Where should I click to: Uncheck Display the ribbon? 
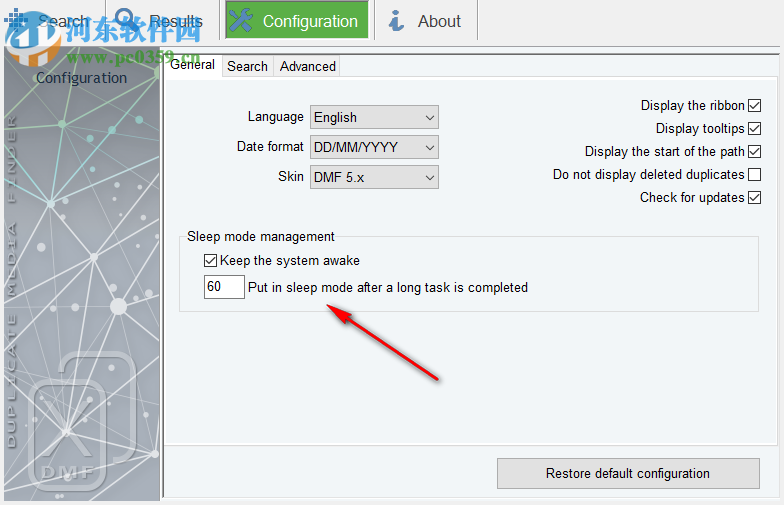point(754,106)
